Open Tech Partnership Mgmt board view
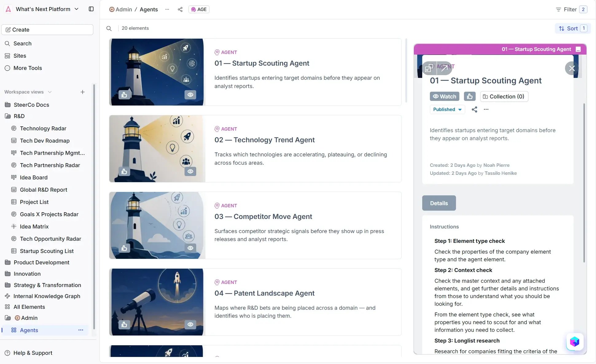 tap(52, 153)
